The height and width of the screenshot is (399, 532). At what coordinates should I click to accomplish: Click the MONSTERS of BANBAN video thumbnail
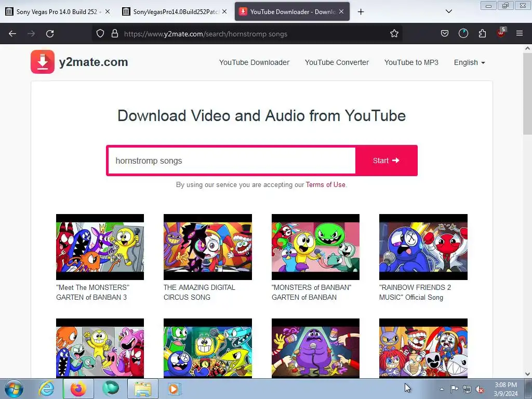coord(315,247)
